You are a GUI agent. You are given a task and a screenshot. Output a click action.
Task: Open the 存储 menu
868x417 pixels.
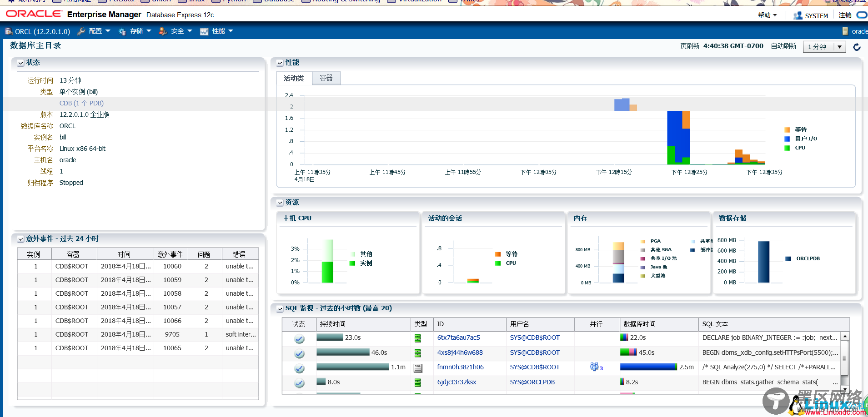pos(140,31)
